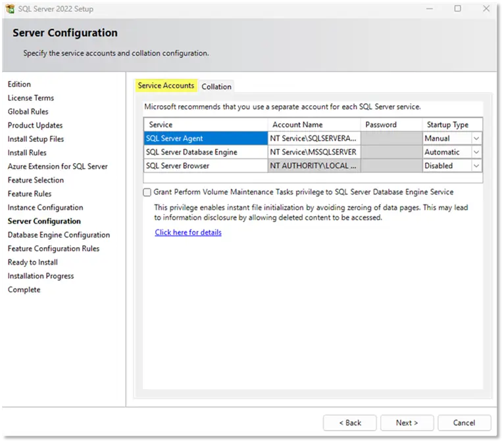Click the Back button

[x=350, y=423]
